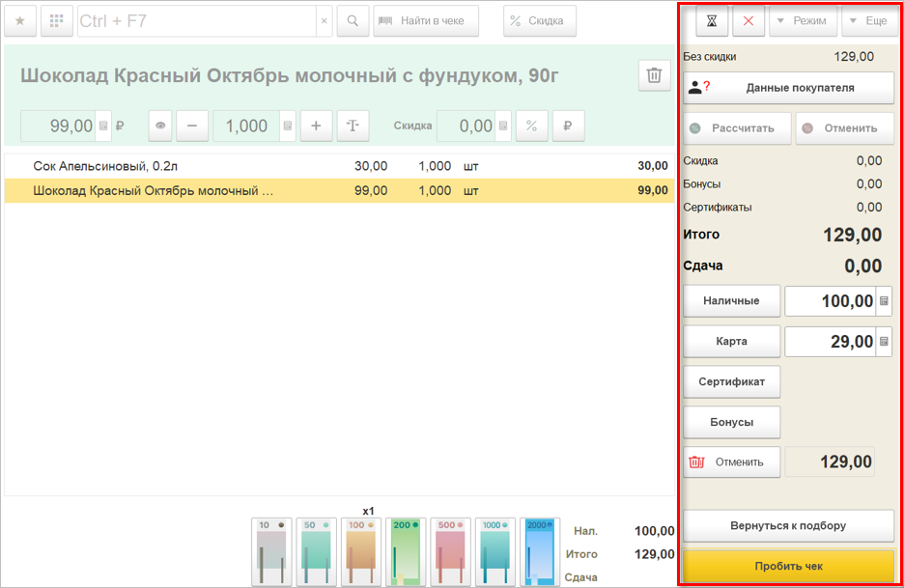Open calculator for cash amount field
904x588 pixels.
pos(884,301)
